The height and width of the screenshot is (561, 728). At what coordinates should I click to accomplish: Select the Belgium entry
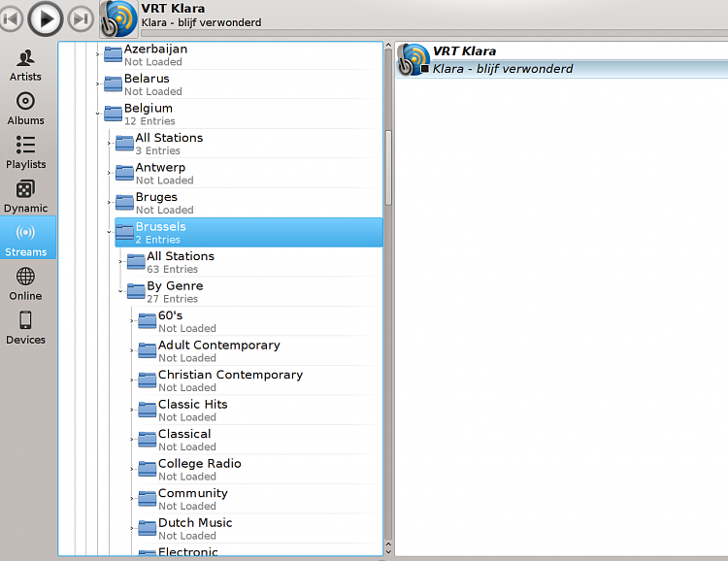coord(244,115)
